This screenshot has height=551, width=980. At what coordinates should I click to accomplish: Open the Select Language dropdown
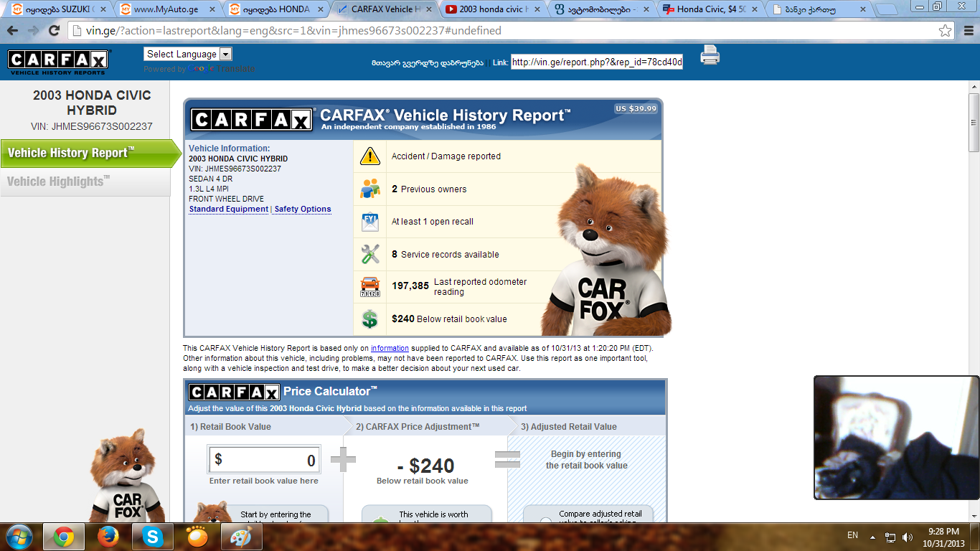point(188,54)
